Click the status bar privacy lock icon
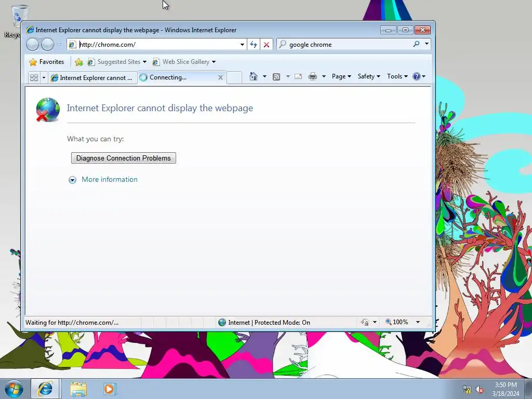Screen dimensions: 532x399 point(365,322)
